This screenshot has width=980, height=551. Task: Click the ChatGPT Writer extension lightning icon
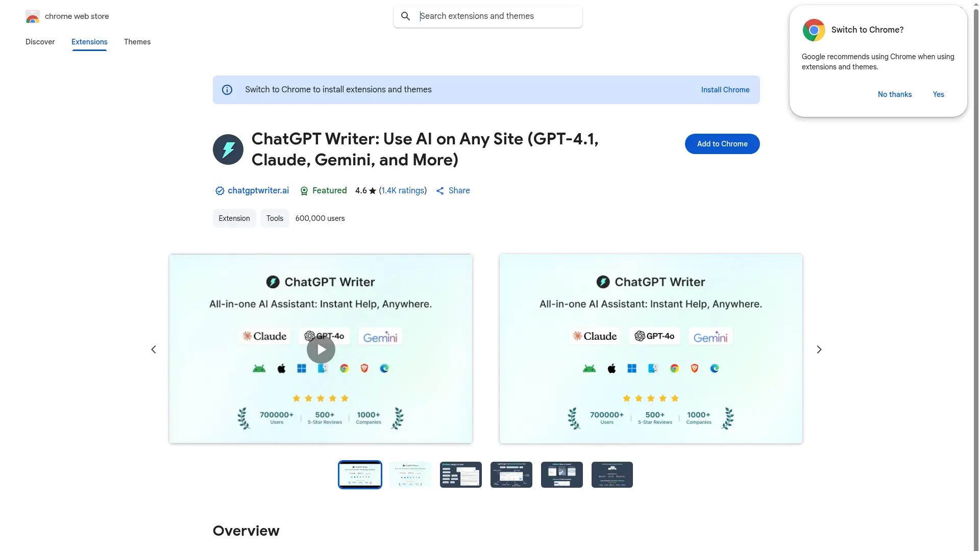228,149
